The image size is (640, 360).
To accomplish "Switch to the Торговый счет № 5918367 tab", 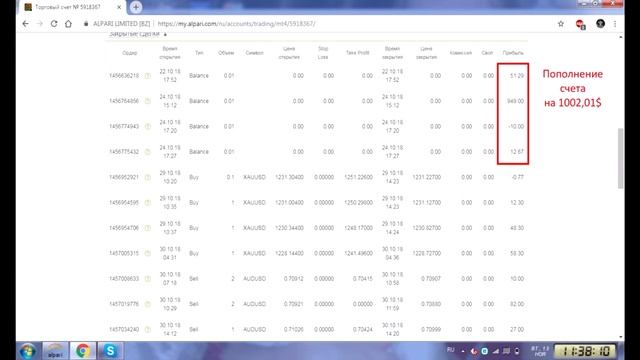I will [x=68, y=7].
